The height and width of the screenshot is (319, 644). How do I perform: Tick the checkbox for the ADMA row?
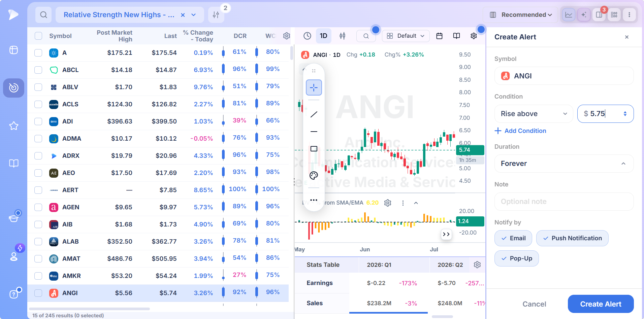[38, 139]
